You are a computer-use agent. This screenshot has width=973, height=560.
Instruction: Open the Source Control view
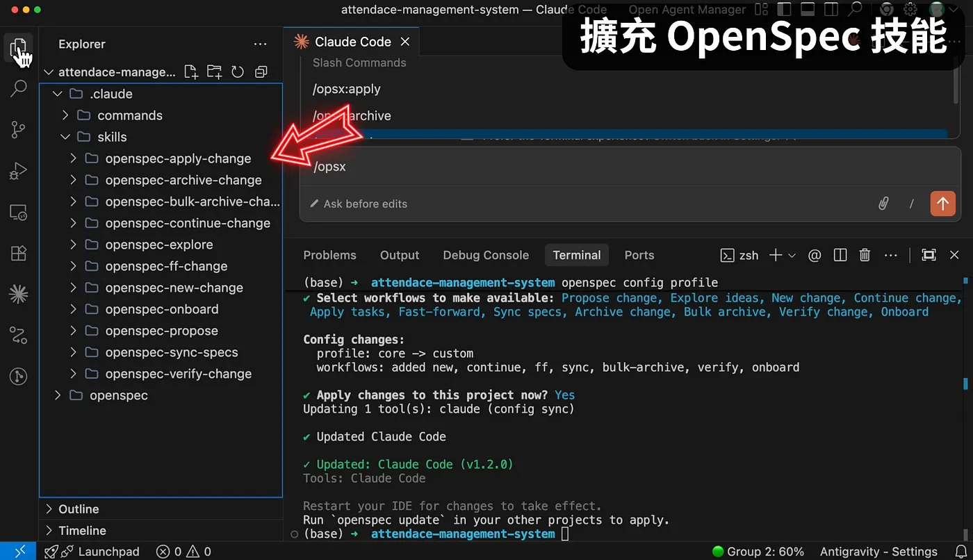(x=19, y=129)
